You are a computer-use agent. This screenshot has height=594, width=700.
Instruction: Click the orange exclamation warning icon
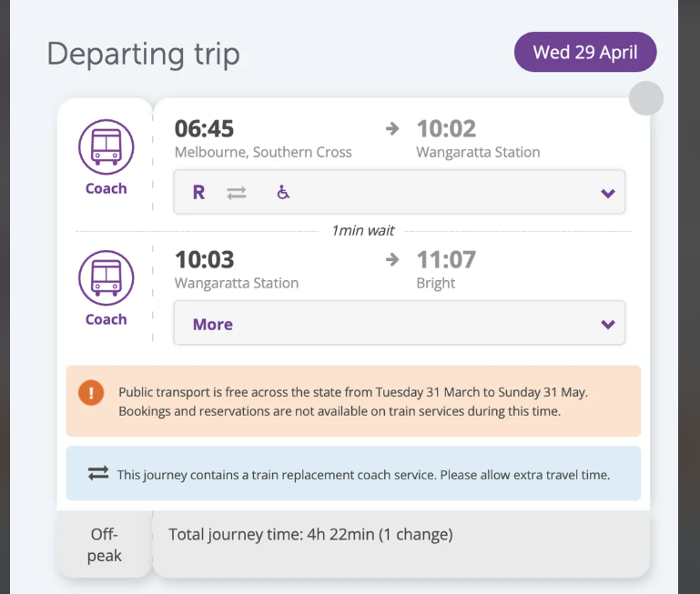point(91,393)
